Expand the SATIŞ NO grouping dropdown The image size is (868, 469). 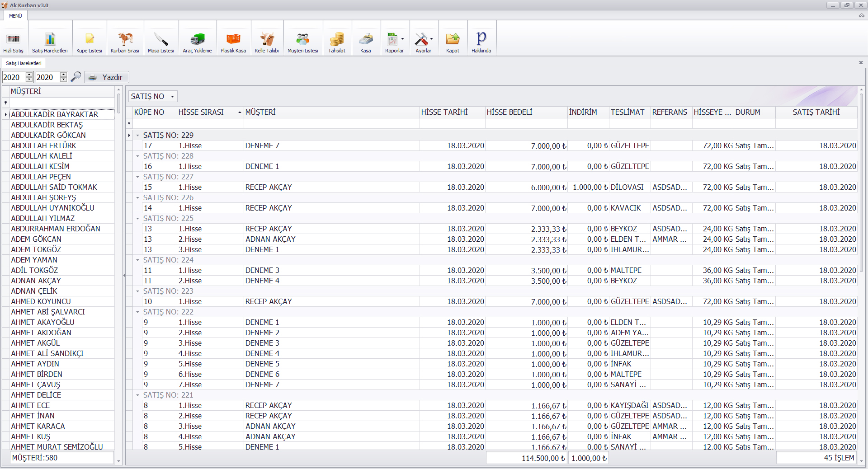[172, 97]
